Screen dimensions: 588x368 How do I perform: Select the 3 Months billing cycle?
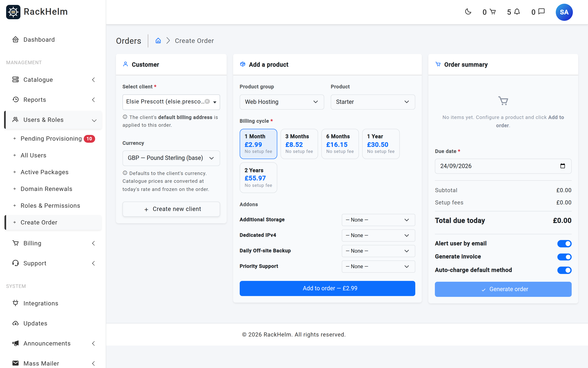pos(299,144)
